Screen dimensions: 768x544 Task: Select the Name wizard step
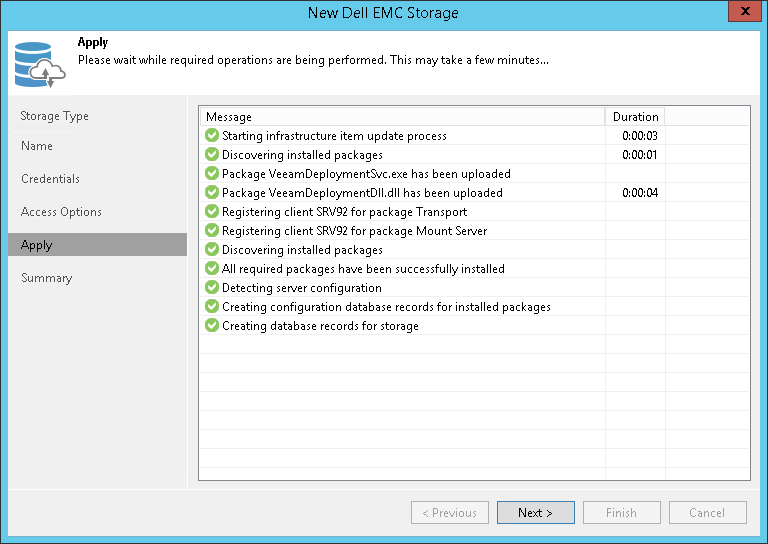[x=37, y=146]
